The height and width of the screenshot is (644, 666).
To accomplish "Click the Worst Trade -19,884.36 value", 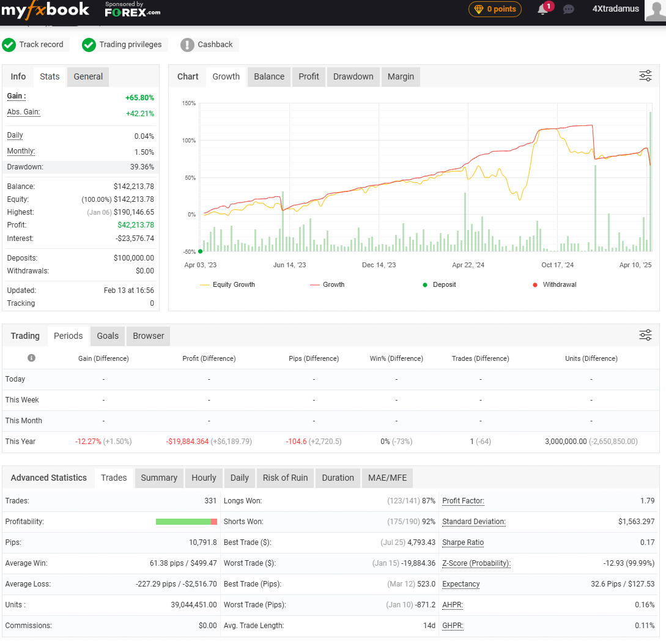I will pyautogui.click(x=418, y=563).
